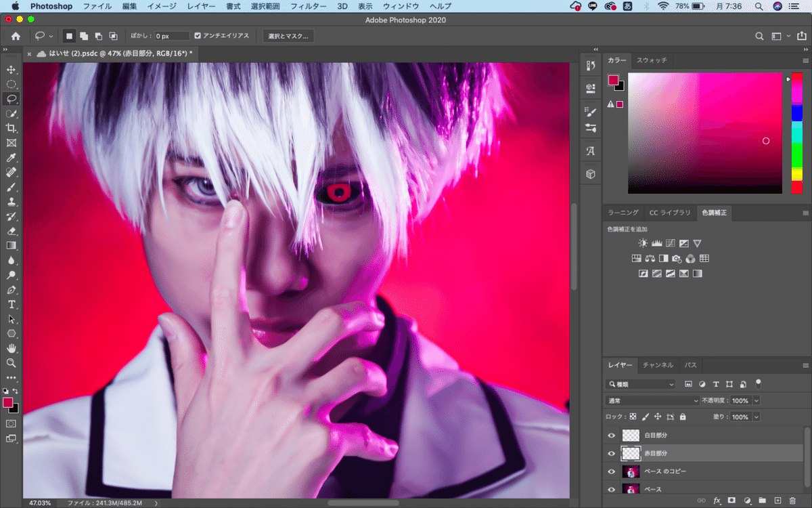Open the blend mode 通常 dropdown

(x=652, y=400)
